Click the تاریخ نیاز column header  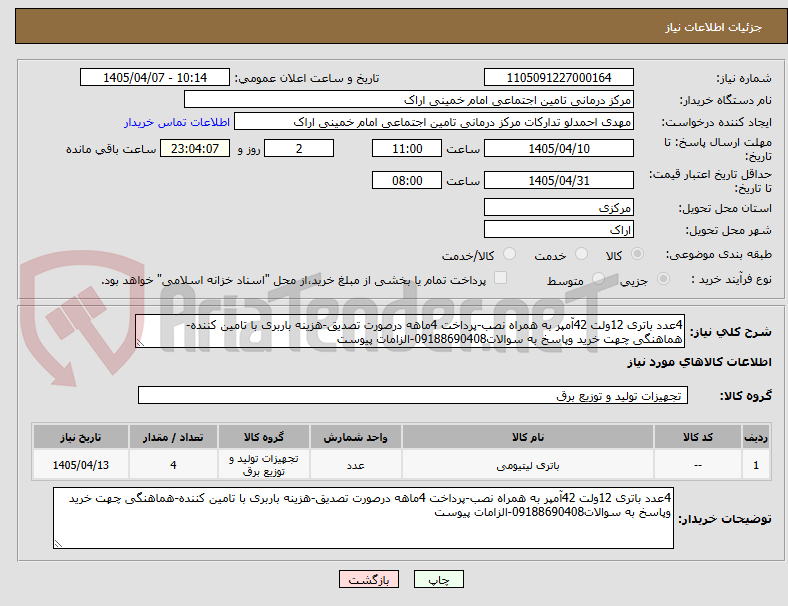click(x=80, y=437)
